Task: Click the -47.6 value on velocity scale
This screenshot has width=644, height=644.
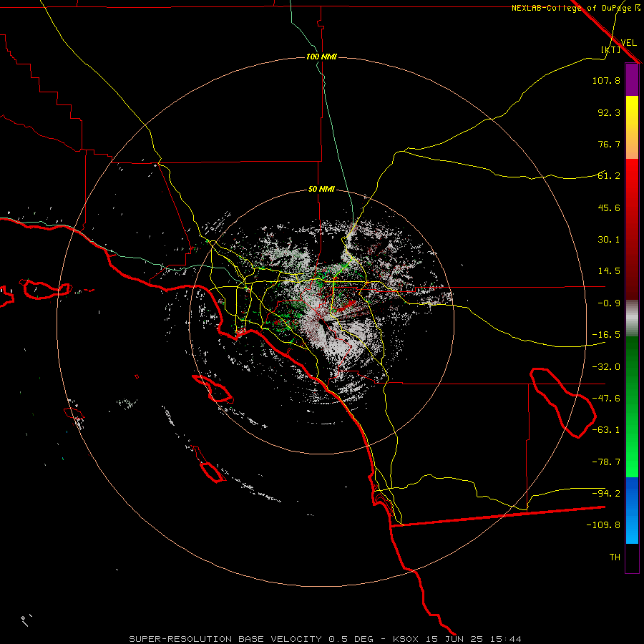Action: point(606,399)
